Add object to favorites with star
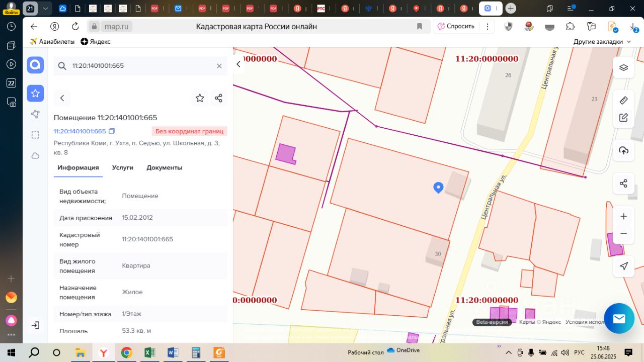This screenshot has height=362, width=644. point(200,98)
